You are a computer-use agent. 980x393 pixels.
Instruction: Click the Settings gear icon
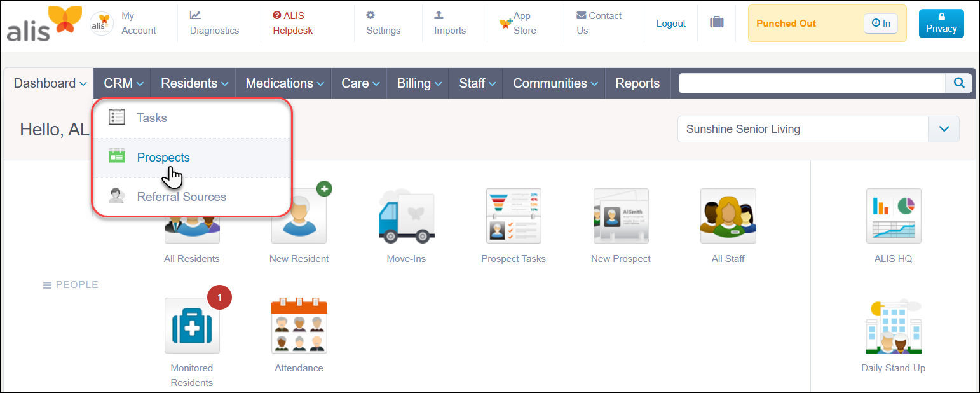click(371, 15)
